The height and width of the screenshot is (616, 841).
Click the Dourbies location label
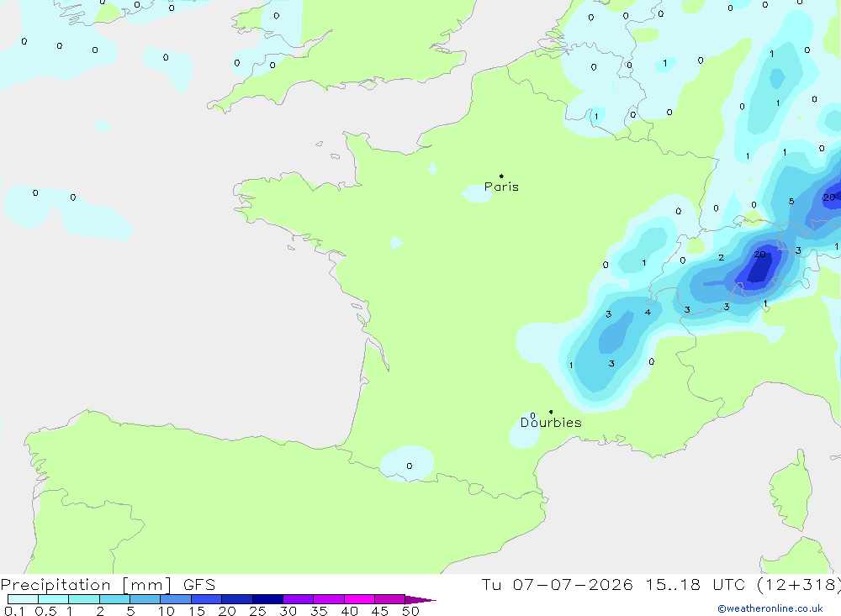click(x=551, y=423)
